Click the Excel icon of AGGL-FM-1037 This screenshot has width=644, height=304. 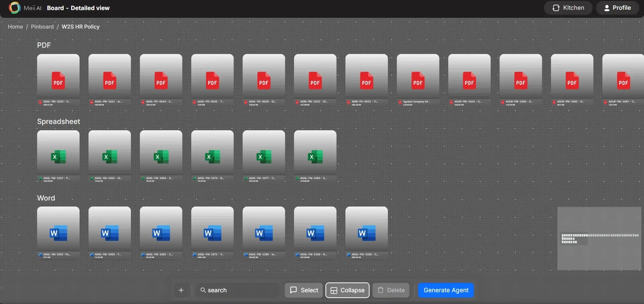pyautogui.click(x=58, y=157)
